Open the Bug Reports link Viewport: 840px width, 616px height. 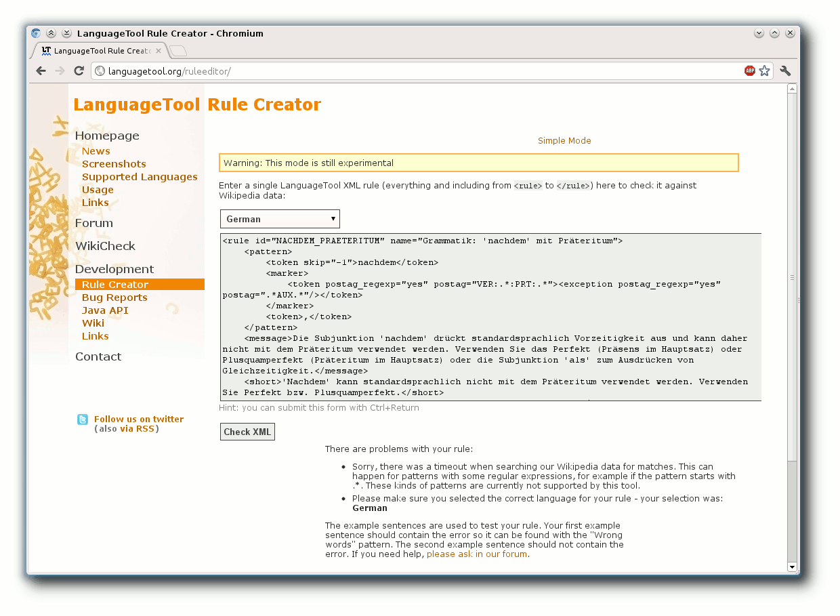pyautogui.click(x=114, y=297)
